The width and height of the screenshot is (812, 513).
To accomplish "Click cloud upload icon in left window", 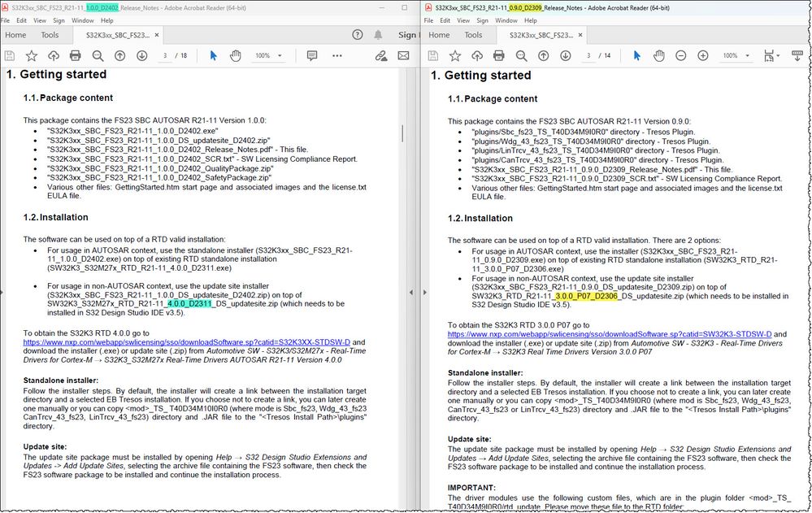I will pos(54,55).
